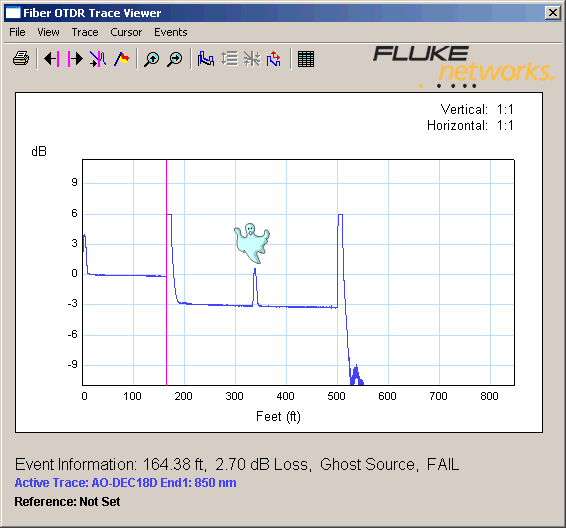
Task: Click the ghost event icon on graph
Action: tap(252, 243)
